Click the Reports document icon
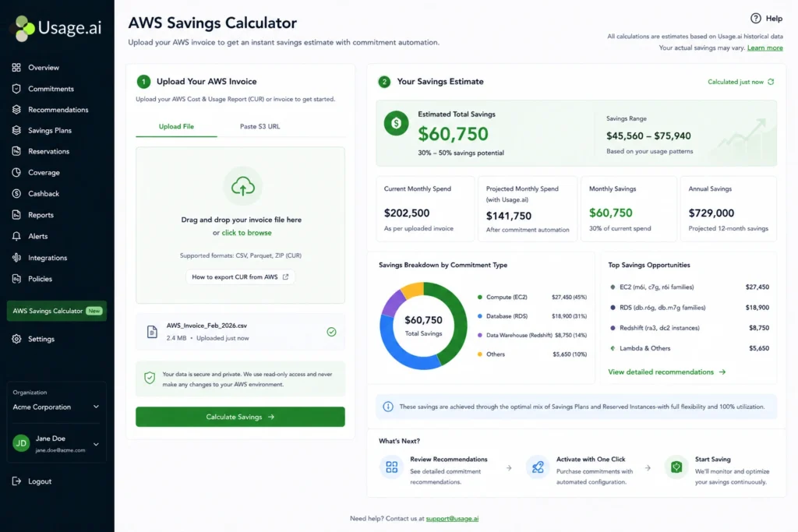Screen dimensions: 798x532 [x=16, y=215]
